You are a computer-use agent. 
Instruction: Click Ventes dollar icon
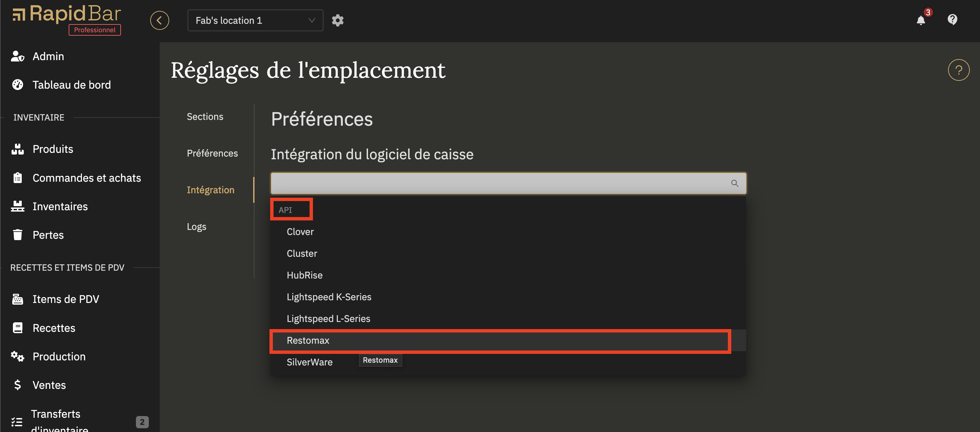point(18,385)
